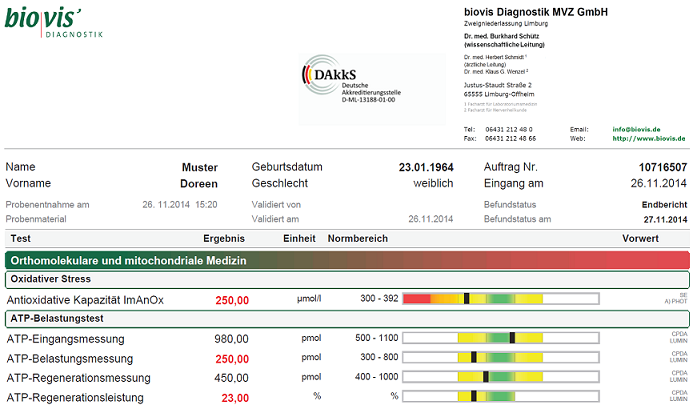Select the birth date 23.01.1964
The height and width of the screenshot is (413, 697).
click(426, 167)
